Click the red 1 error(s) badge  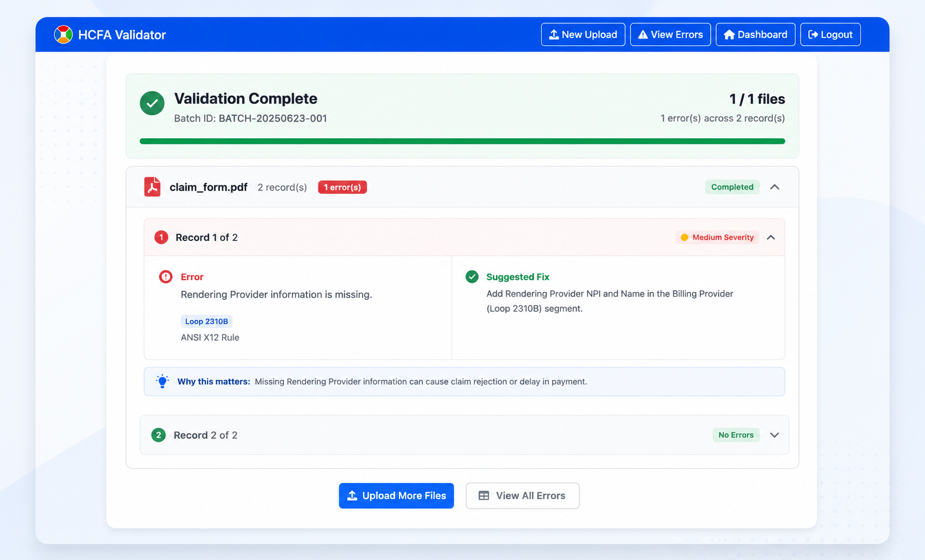click(x=342, y=187)
